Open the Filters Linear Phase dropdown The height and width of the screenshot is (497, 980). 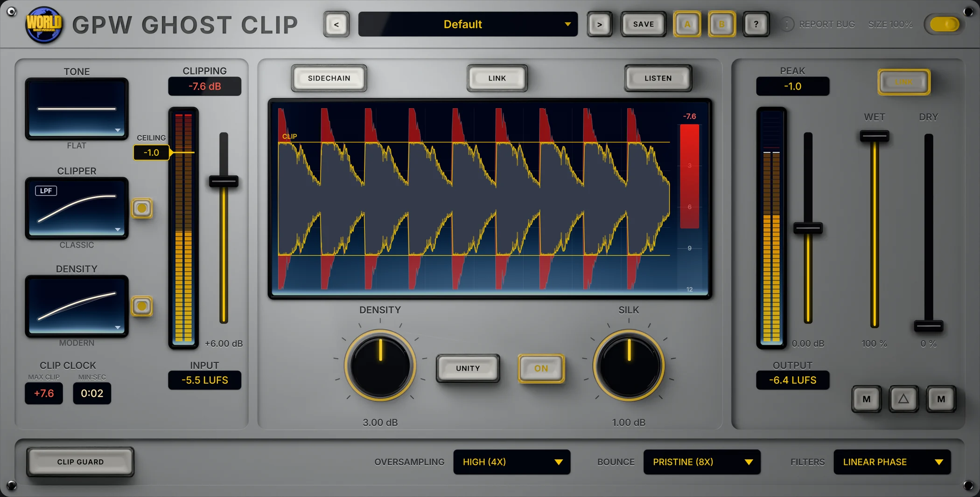892,462
